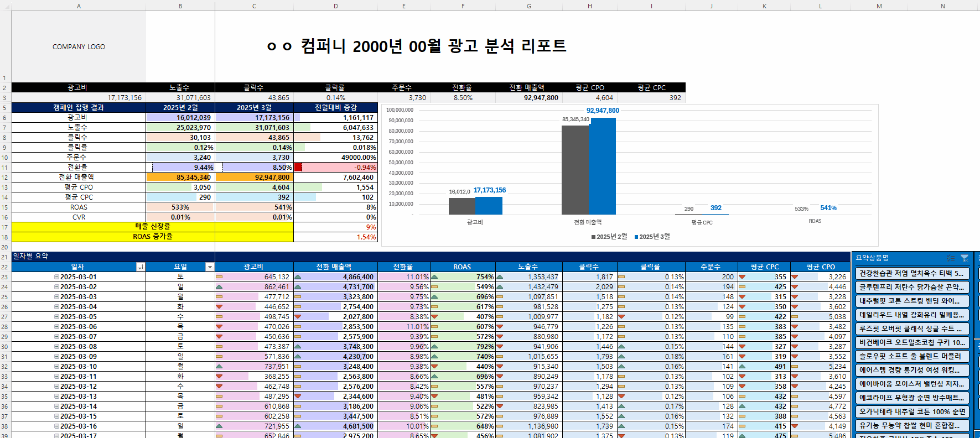Screen dimensions: 980x438
Task: Select the 645,132 ad cost cell for 2025-03-01
Action: (x=254, y=277)
